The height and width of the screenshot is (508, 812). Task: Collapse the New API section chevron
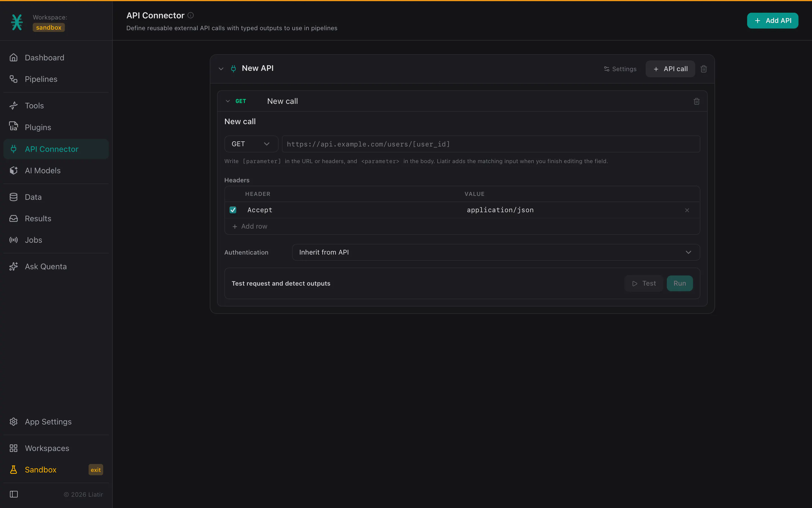pos(221,69)
